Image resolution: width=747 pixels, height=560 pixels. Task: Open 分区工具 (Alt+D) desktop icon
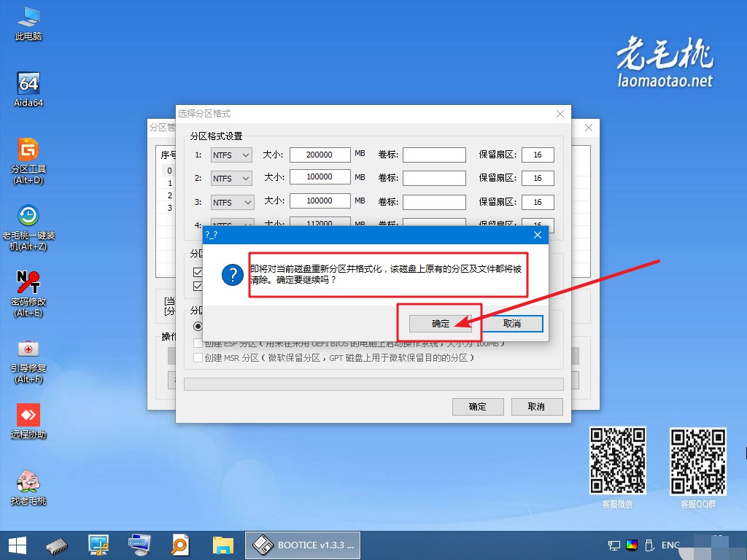click(28, 161)
